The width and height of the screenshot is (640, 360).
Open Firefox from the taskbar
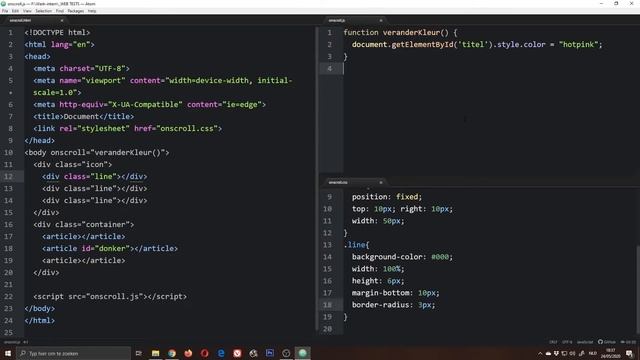pos(188,353)
